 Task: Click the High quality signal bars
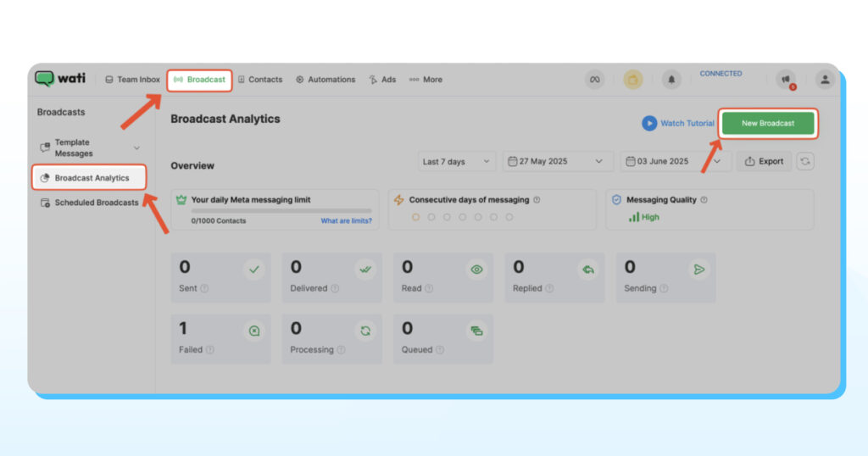tap(634, 217)
